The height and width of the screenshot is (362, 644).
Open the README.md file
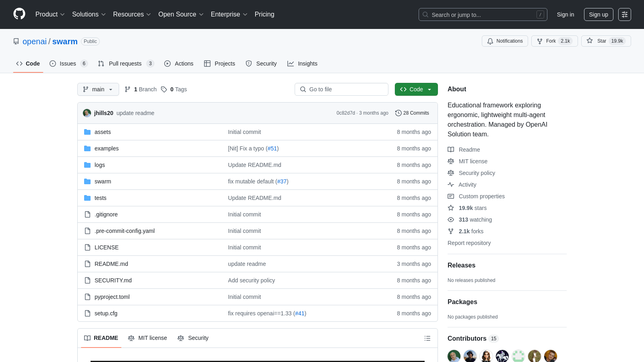(x=111, y=264)
